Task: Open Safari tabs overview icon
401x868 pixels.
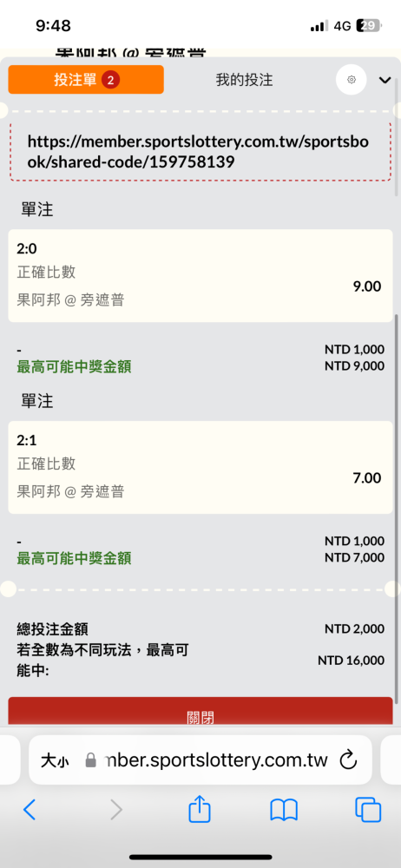Action: 368,810
